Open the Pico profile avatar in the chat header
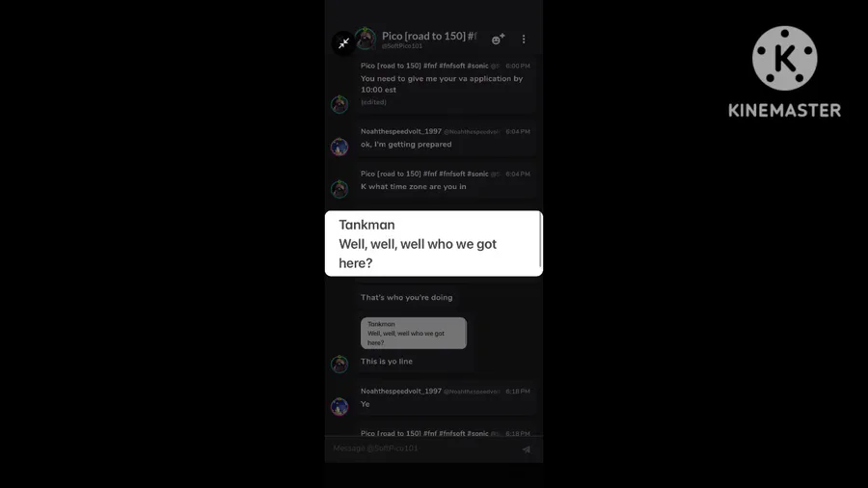This screenshot has height=488, width=868. click(x=366, y=39)
